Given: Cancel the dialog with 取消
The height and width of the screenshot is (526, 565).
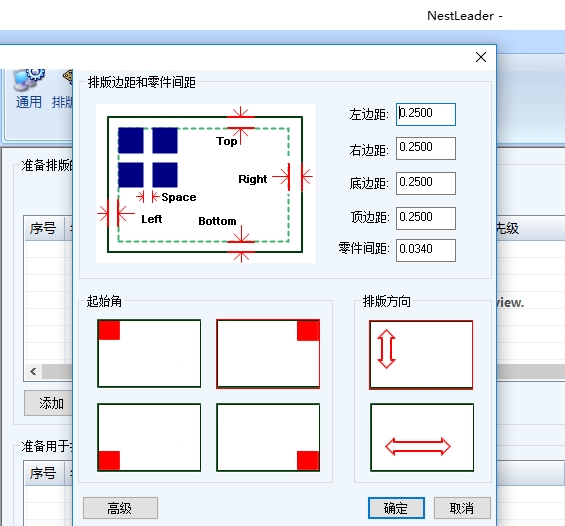Looking at the screenshot, I should (x=462, y=508).
